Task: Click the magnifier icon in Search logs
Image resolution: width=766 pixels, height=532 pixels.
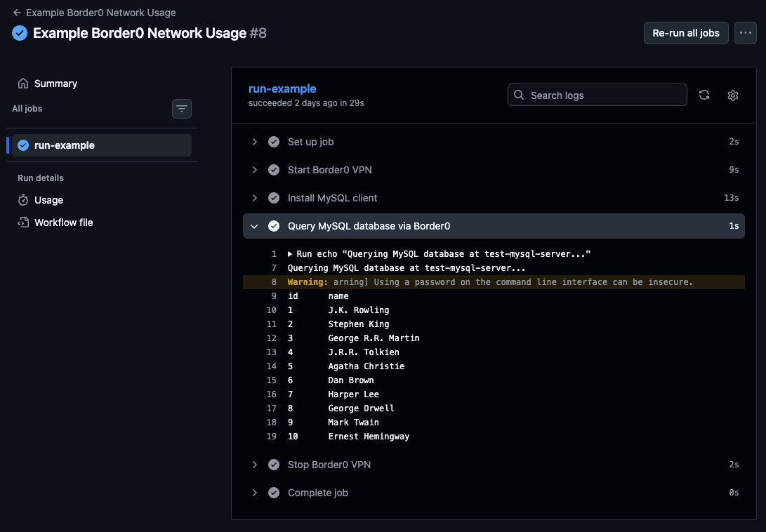Action: click(519, 95)
